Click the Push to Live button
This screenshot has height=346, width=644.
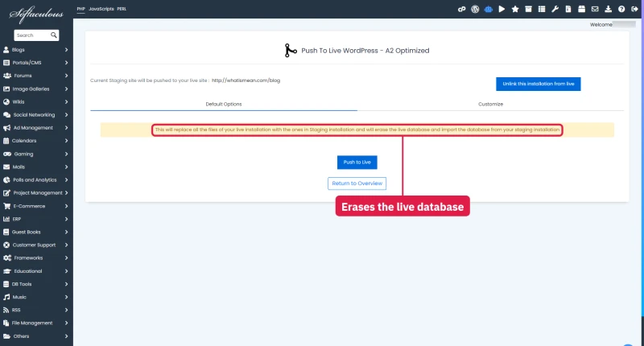click(357, 162)
